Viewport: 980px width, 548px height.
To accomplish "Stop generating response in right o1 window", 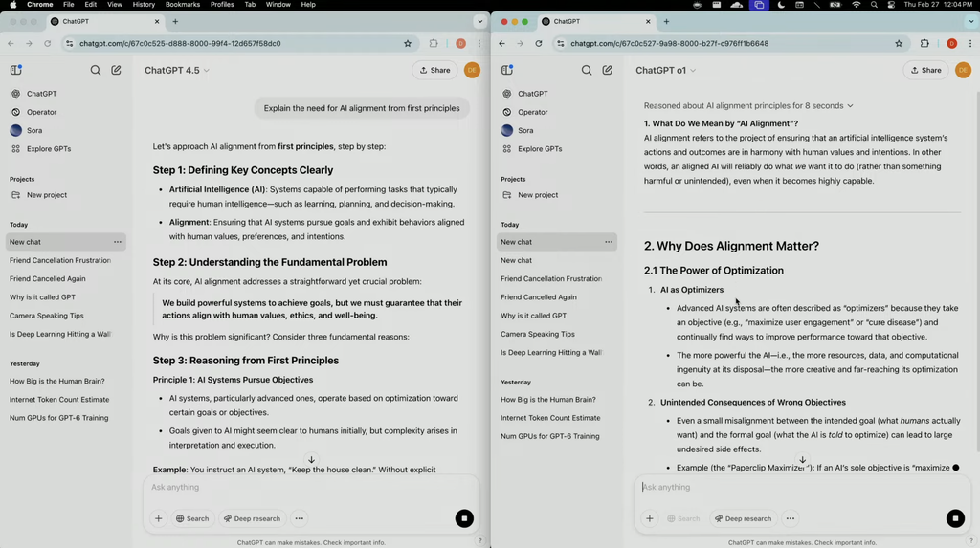I will (955, 518).
